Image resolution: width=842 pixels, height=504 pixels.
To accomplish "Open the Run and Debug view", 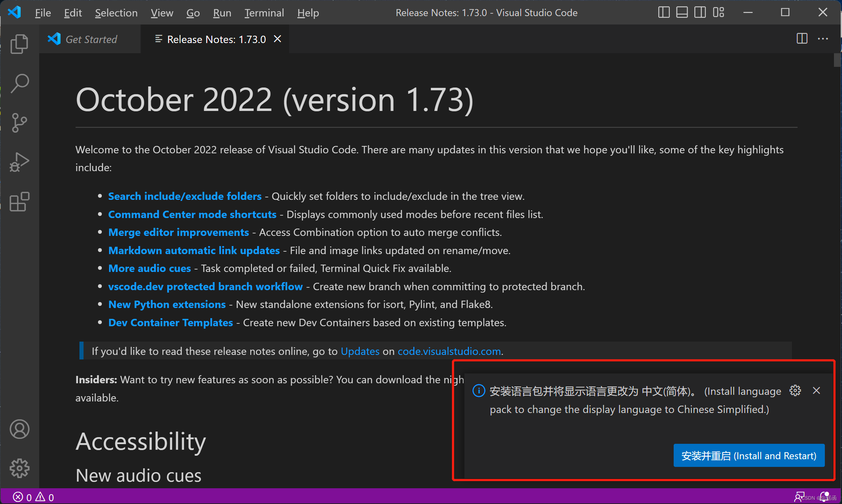I will [19, 162].
